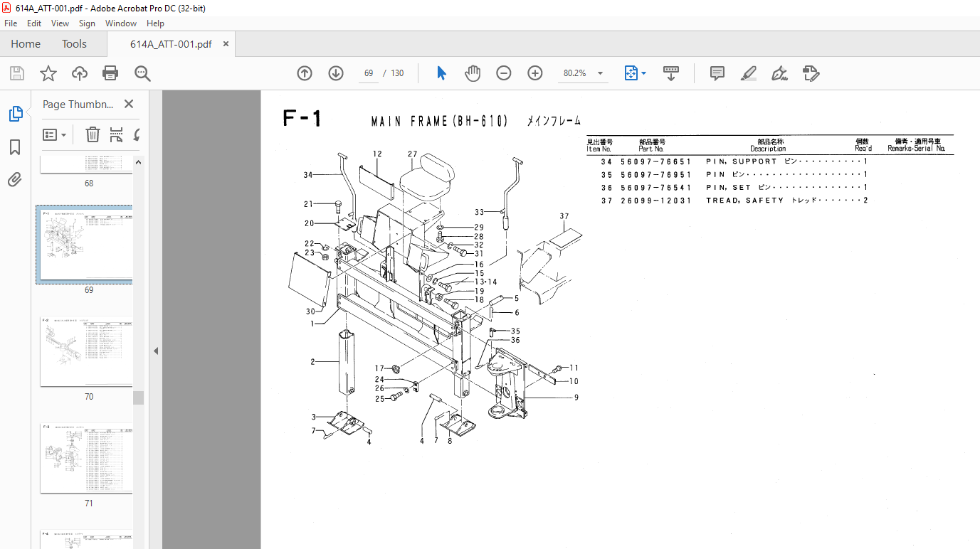980x549 pixels.
Task: Collapse the navigation pane arrow
Action: point(156,351)
